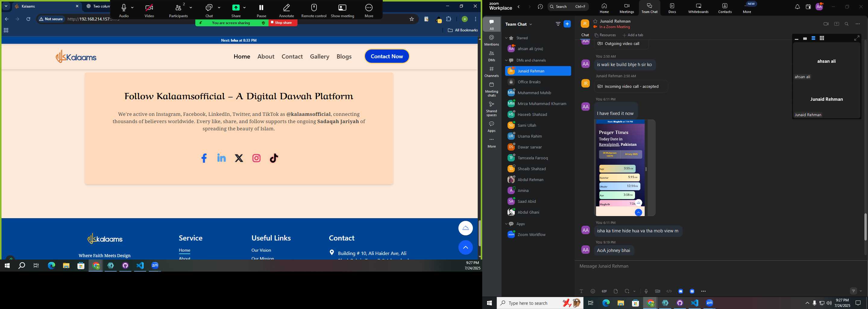Click the Our Vision footer link

pos(261,250)
